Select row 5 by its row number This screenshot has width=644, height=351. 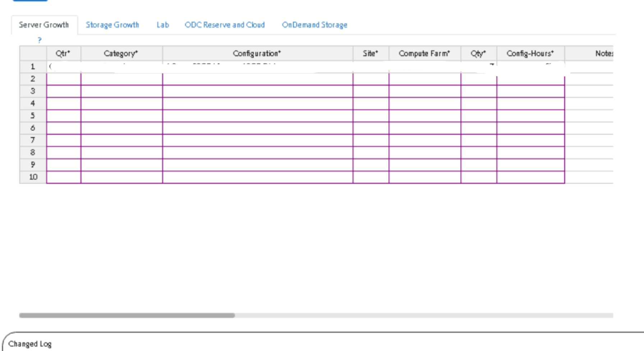point(33,116)
